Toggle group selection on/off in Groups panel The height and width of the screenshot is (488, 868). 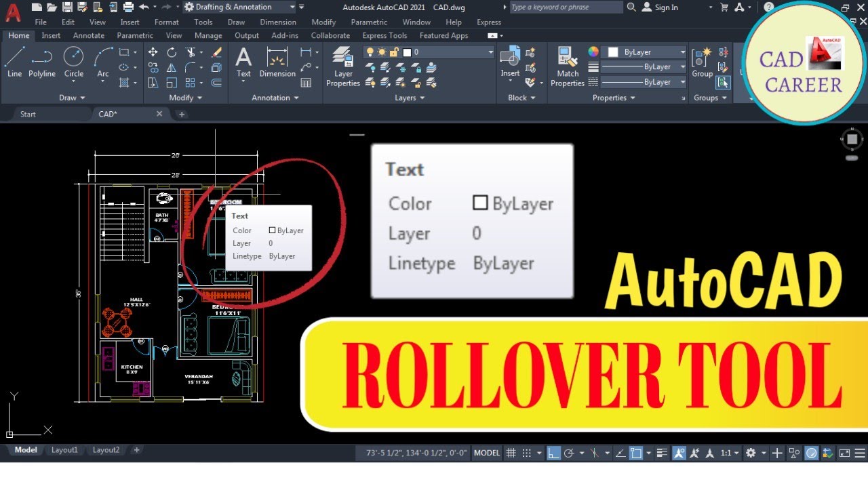(723, 83)
